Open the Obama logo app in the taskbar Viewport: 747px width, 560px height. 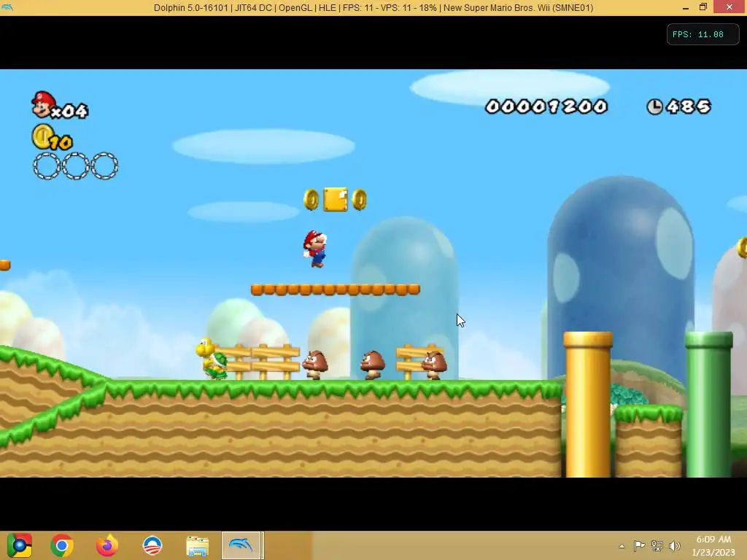(x=152, y=545)
